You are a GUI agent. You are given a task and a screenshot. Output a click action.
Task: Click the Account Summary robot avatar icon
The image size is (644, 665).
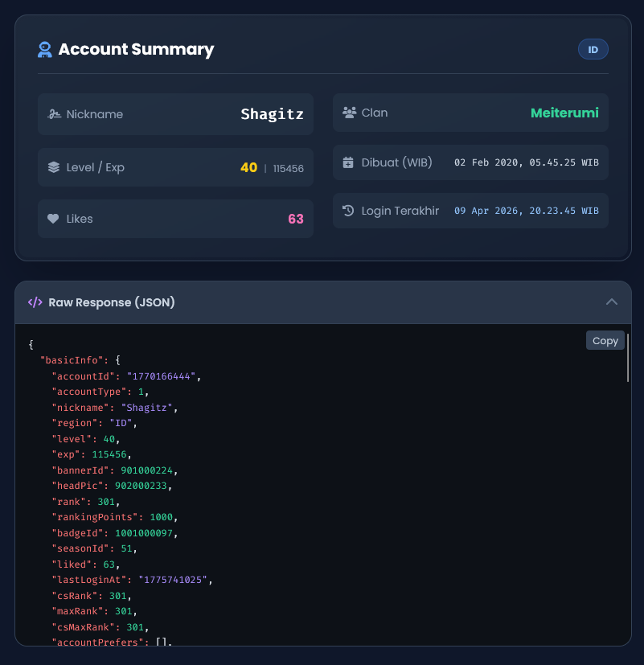(44, 50)
